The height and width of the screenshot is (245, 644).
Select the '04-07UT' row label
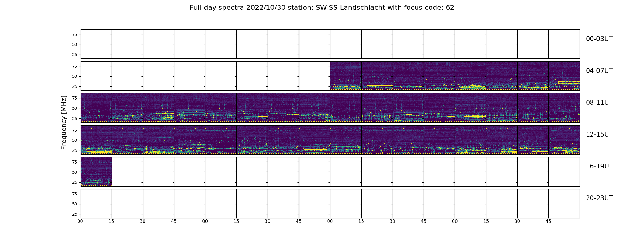(599, 71)
